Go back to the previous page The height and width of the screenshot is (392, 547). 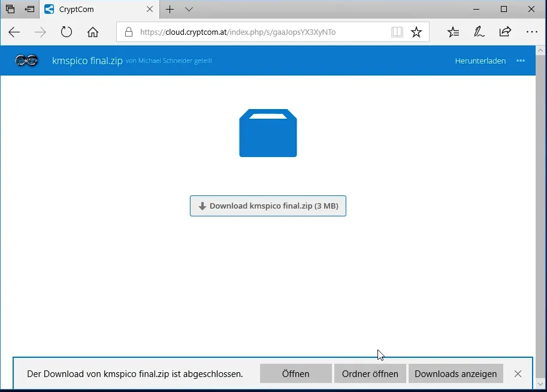[x=14, y=32]
